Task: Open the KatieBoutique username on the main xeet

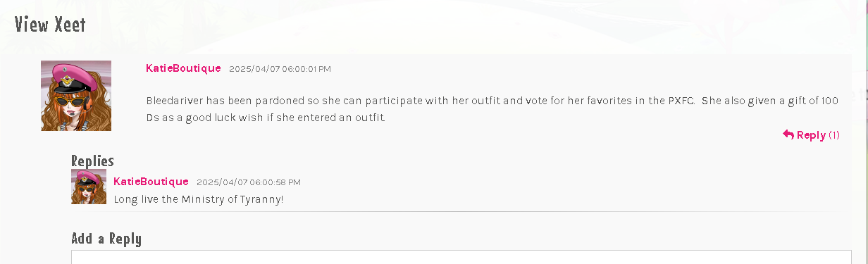Action: 183,68
